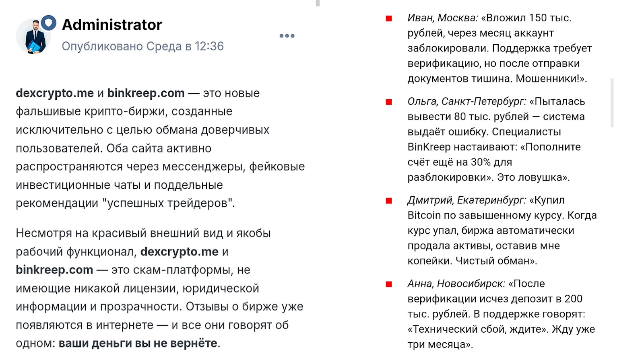Click the italic name "Анна, Новосибирск"
644x362 pixels.
[456, 284]
